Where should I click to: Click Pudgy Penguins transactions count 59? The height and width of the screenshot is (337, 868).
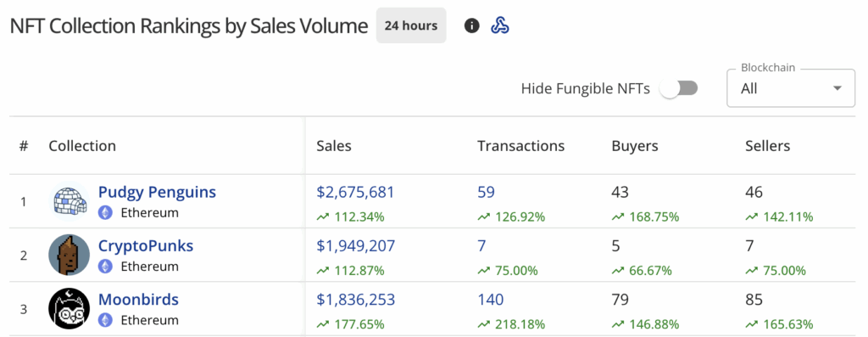point(486,193)
